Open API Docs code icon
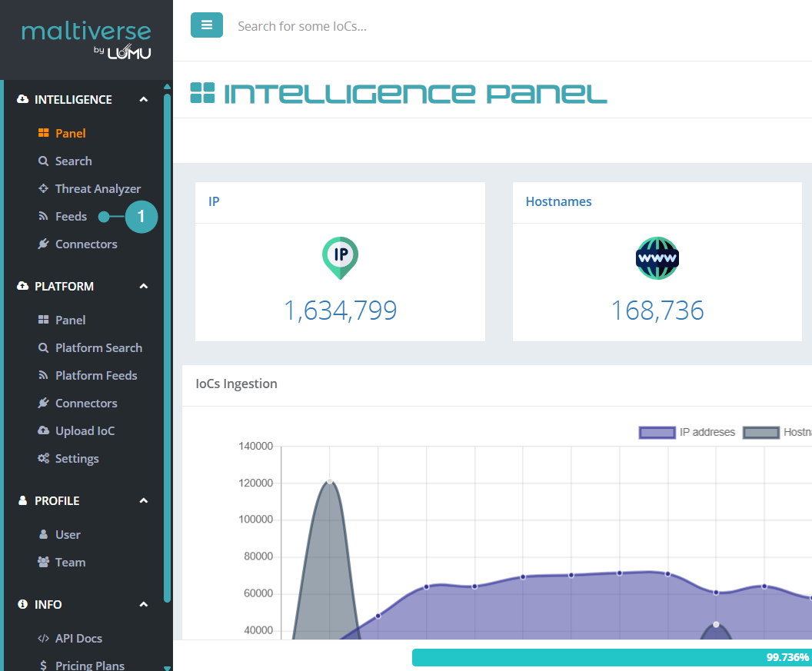 click(44, 639)
